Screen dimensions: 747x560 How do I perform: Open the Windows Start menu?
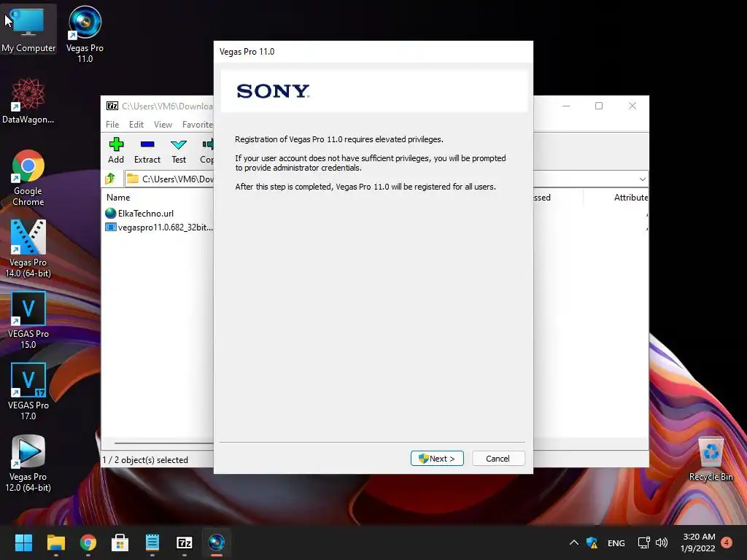click(23, 542)
